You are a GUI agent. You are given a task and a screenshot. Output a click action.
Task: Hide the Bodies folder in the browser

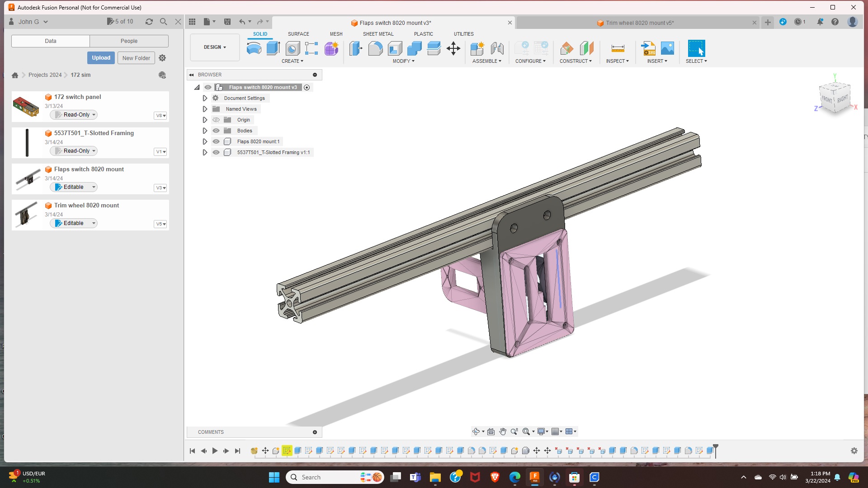216,131
